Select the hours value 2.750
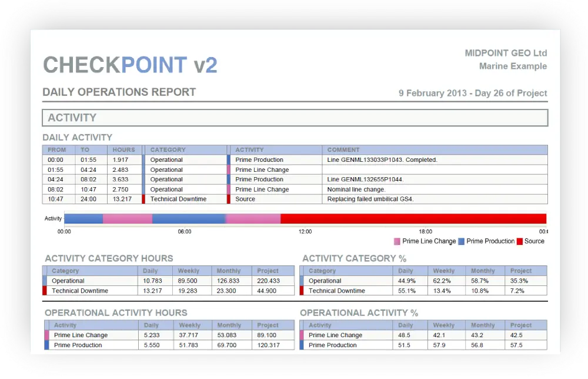The width and height of the screenshot is (588, 379). coord(121,189)
